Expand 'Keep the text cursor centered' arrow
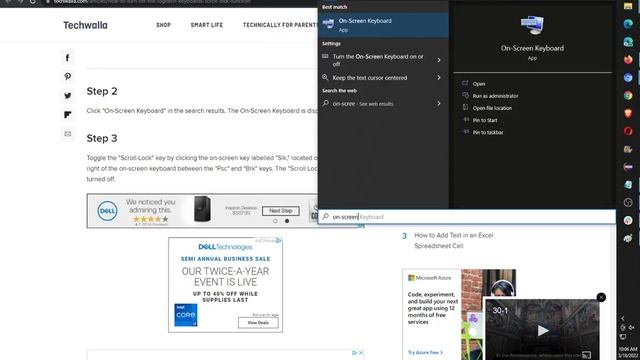The image size is (640, 360). [439, 78]
